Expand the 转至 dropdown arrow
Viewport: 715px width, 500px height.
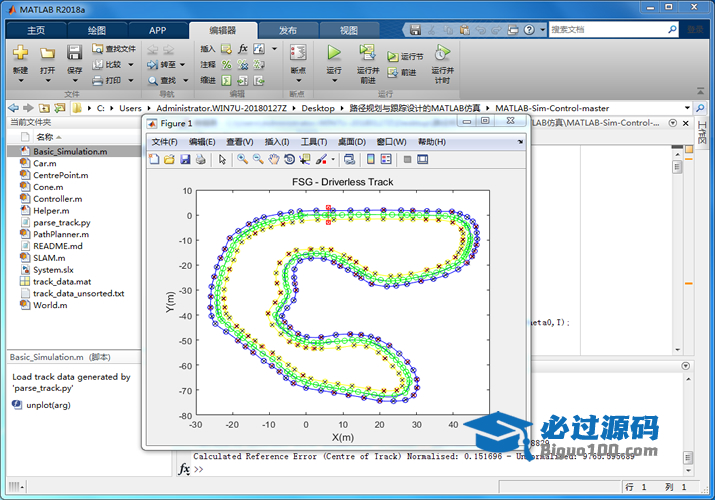tap(182, 65)
